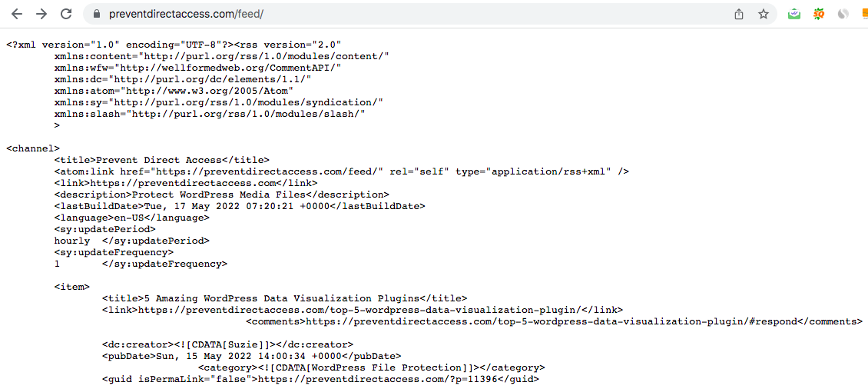Click the https://preventdirectaccess.com link element text
The image size is (868, 389).
pyautogui.click(x=184, y=183)
